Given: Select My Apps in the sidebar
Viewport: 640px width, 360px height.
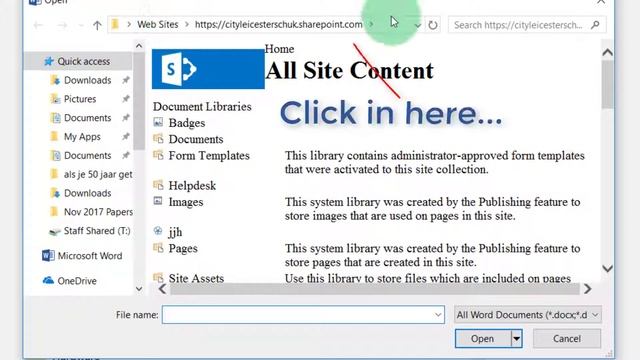Looking at the screenshot, I should tap(82, 136).
